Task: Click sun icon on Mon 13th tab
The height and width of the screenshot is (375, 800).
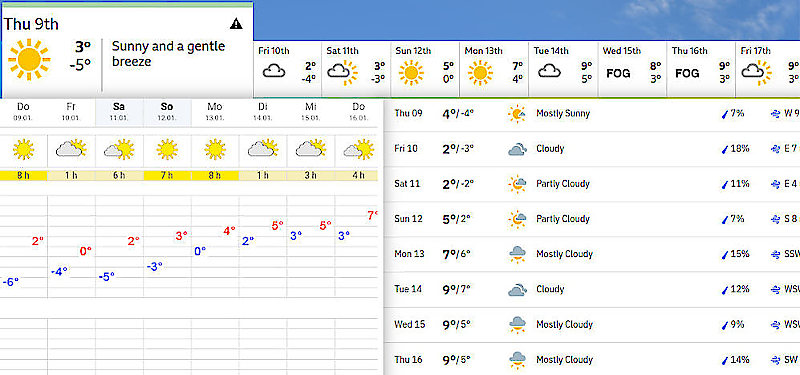Action: tap(480, 72)
